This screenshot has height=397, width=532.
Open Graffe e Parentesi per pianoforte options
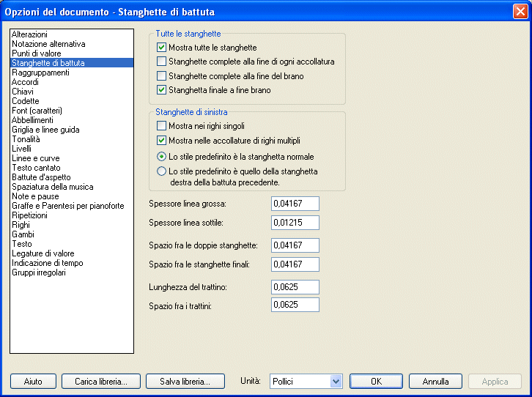click(72, 205)
